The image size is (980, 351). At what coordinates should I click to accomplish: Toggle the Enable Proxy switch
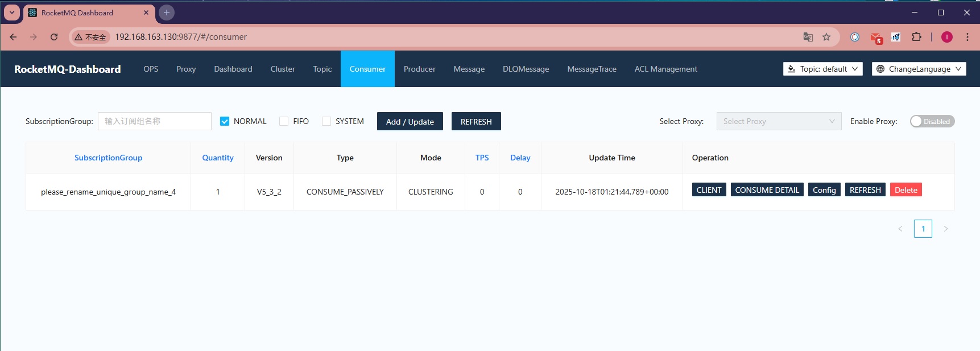coord(932,121)
